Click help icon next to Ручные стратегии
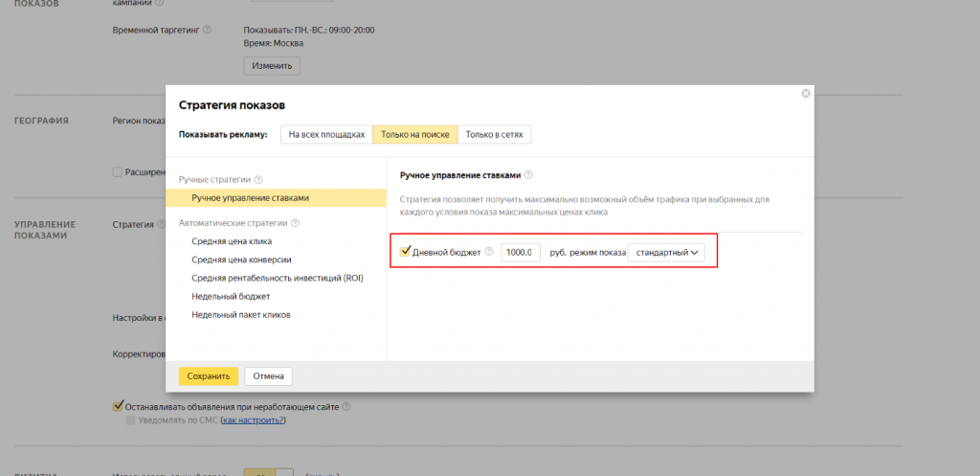 (258, 180)
